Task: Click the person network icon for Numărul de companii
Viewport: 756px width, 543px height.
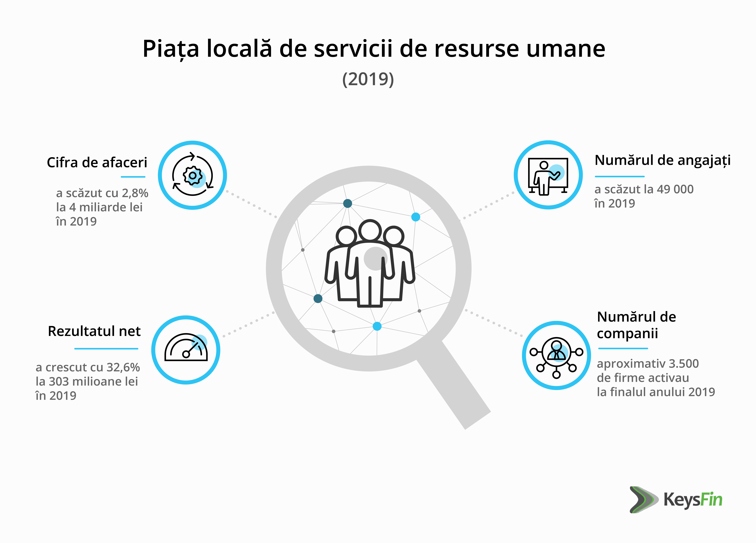Action: (x=556, y=355)
